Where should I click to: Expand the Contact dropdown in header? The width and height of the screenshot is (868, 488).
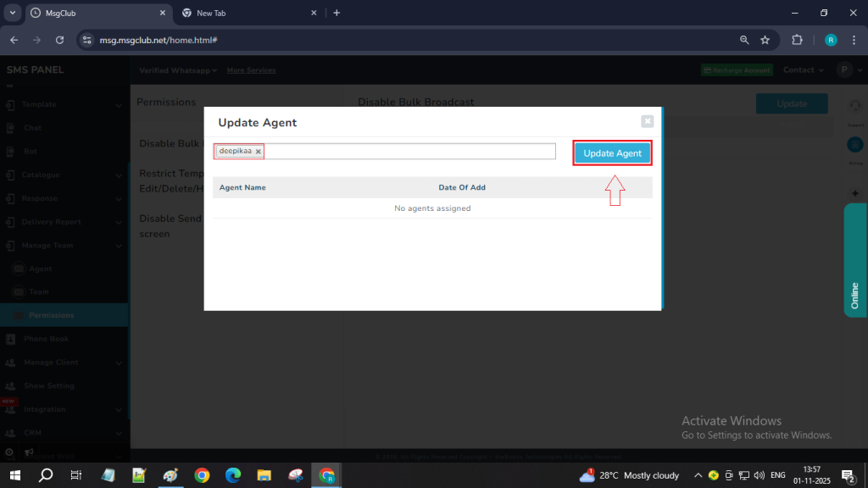tap(803, 70)
